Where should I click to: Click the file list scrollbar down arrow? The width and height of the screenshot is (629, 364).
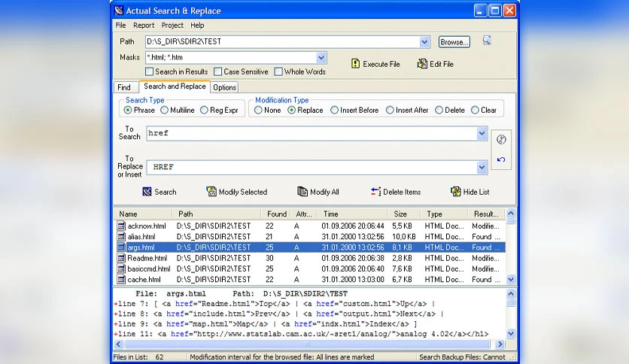click(511, 280)
